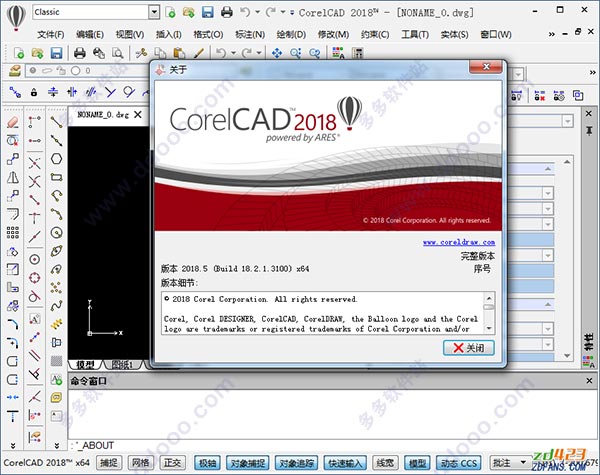This screenshot has height=475, width=600.
Task: Switch to the 图纸1 sheet tab
Action: point(122,365)
